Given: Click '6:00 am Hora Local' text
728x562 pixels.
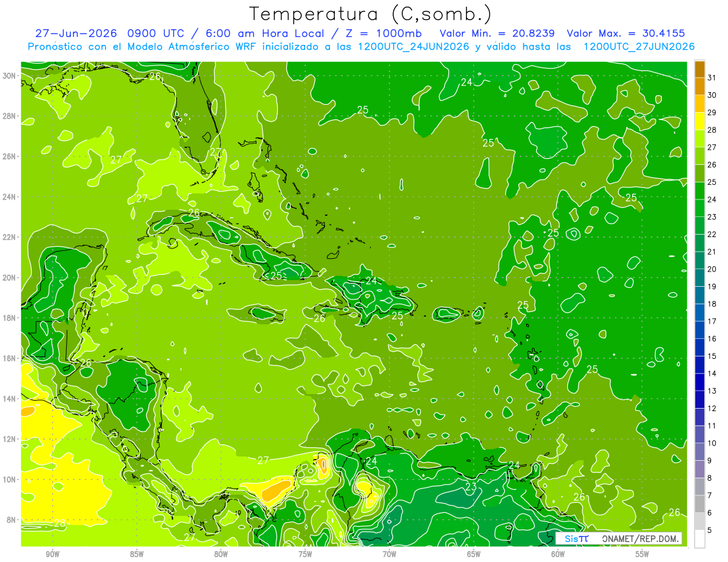Looking at the screenshot, I should (265, 33).
